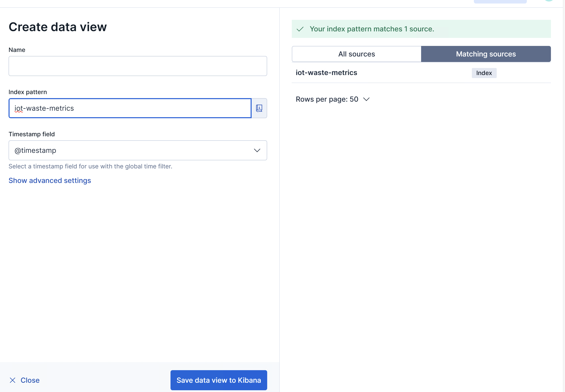Focus the Name input field
Screen dimensions: 565x392
click(x=138, y=66)
